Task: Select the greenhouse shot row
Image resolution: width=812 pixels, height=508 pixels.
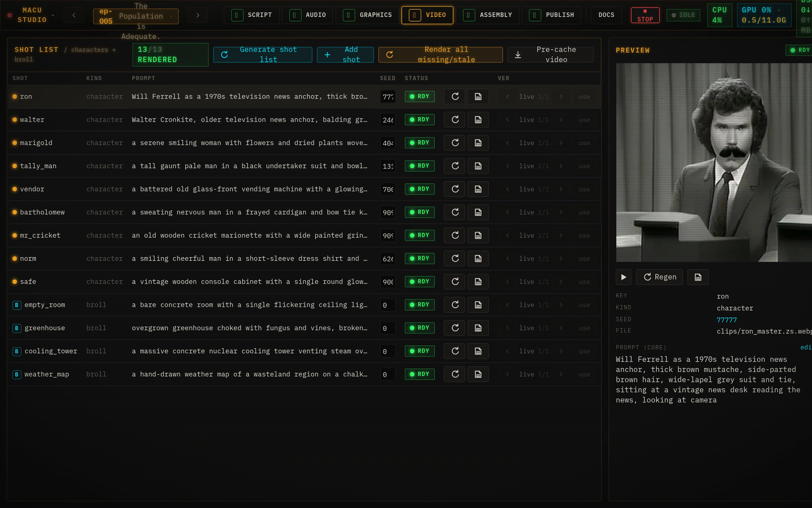Action: point(304,328)
